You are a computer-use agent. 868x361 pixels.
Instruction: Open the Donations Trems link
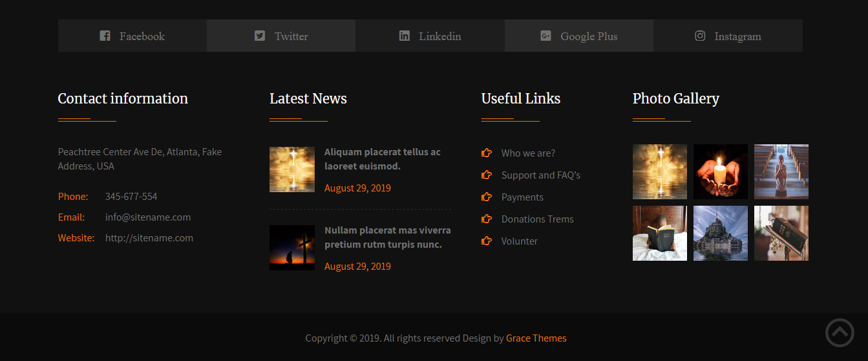[x=538, y=219]
